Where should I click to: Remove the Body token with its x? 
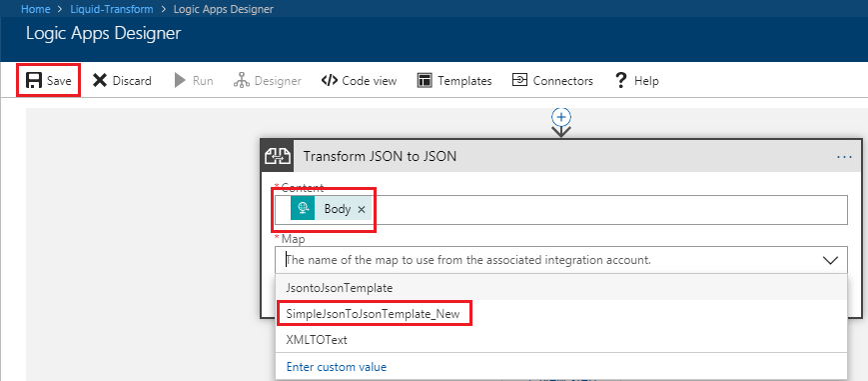[x=362, y=210]
